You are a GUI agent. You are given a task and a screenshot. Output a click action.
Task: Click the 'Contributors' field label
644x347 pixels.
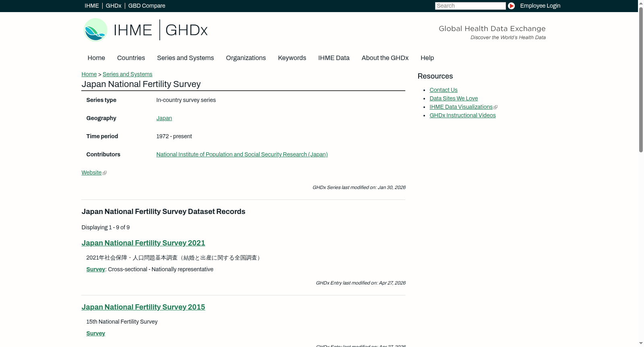pyautogui.click(x=103, y=154)
